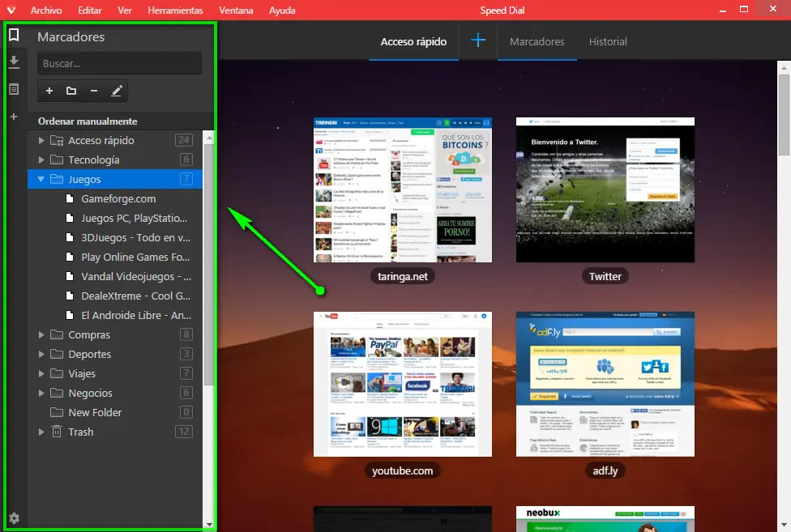The height and width of the screenshot is (532, 791).
Task: Select the Negocios folder row
Action: tap(115, 393)
